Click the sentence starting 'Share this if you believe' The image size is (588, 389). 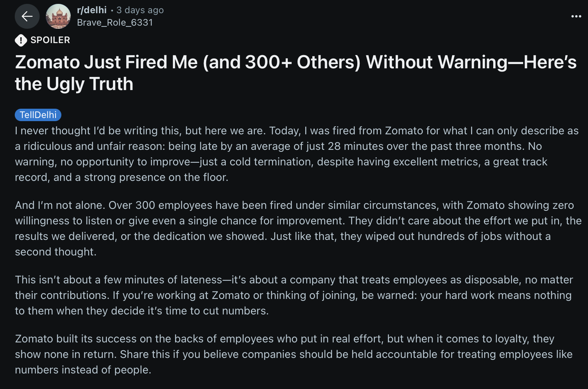tap(346, 354)
